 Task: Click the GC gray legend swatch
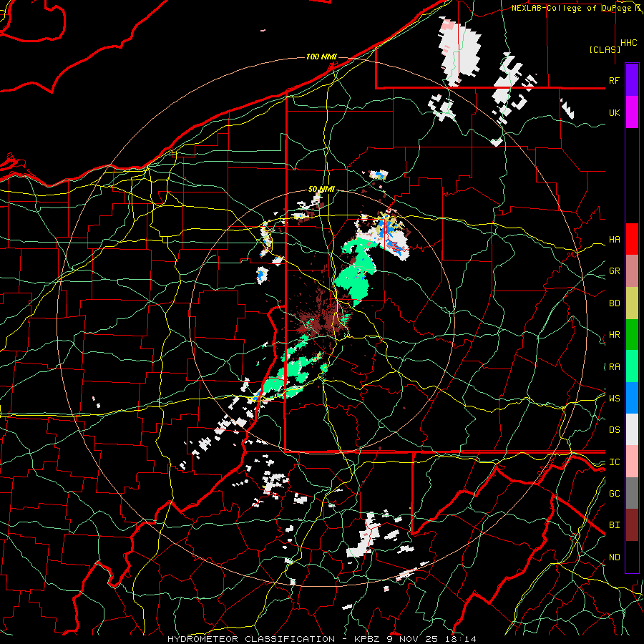(x=632, y=493)
